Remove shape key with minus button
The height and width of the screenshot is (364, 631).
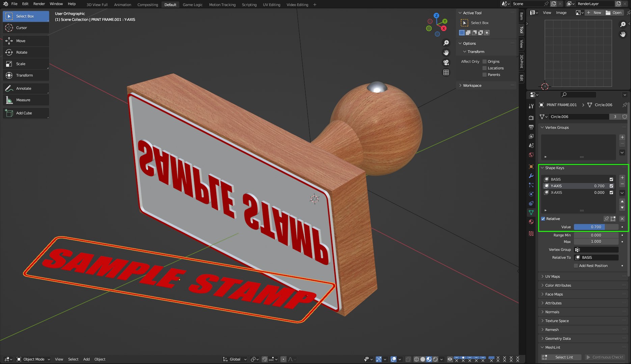pyautogui.click(x=622, y=184)
